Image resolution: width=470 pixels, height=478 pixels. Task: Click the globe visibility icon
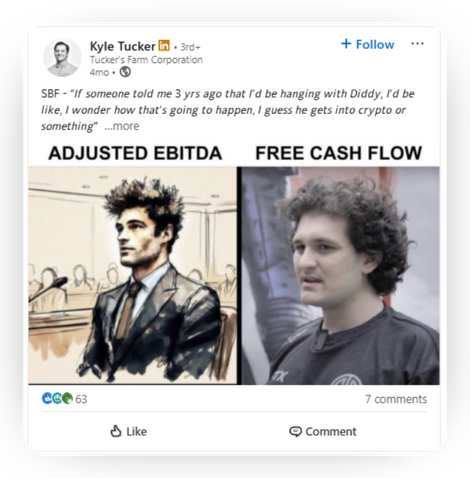click(125, 72)
